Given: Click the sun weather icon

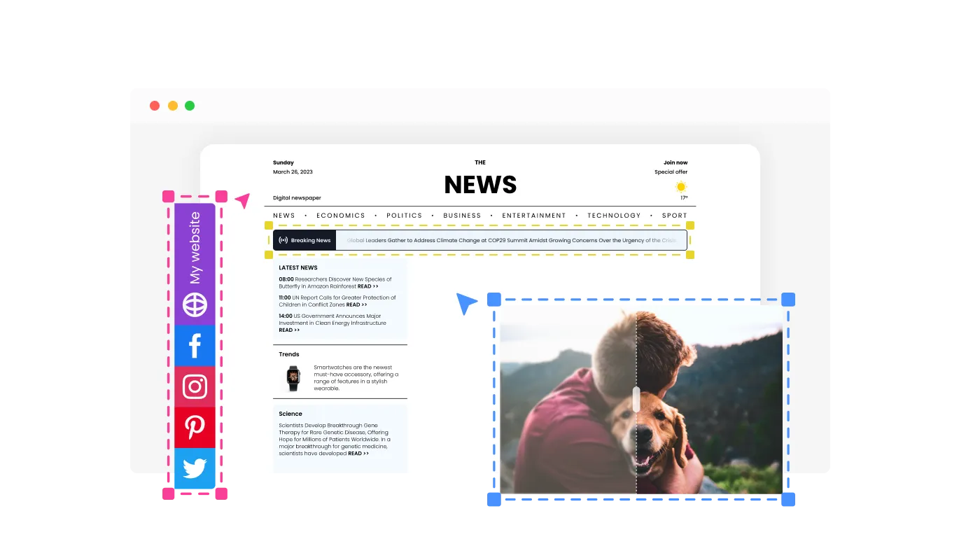Looking at the screenshot, I should click(680, 187).
